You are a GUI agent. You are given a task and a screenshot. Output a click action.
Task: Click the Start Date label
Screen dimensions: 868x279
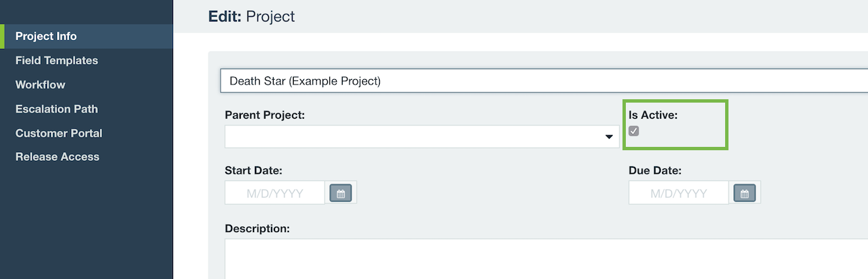253,171
